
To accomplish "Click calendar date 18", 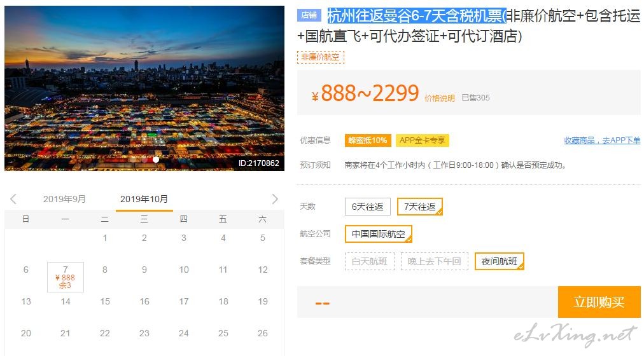I will coord(223,301).
